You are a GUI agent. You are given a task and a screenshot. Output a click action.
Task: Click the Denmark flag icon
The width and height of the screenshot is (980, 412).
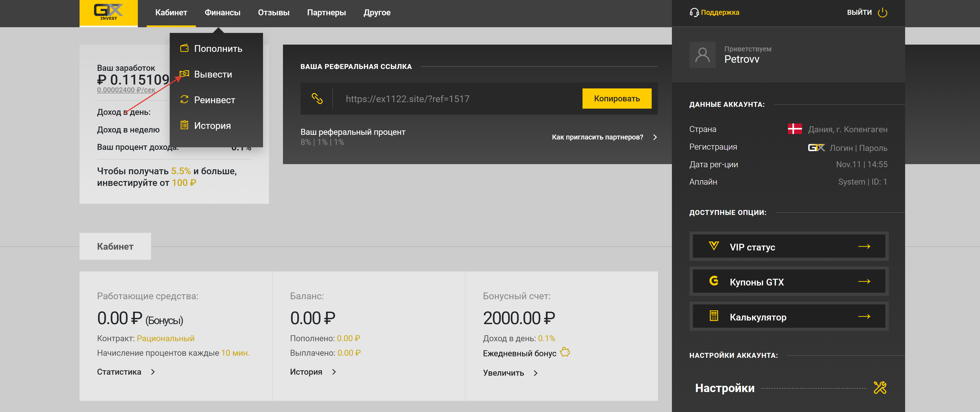click(x=795, y=129)
